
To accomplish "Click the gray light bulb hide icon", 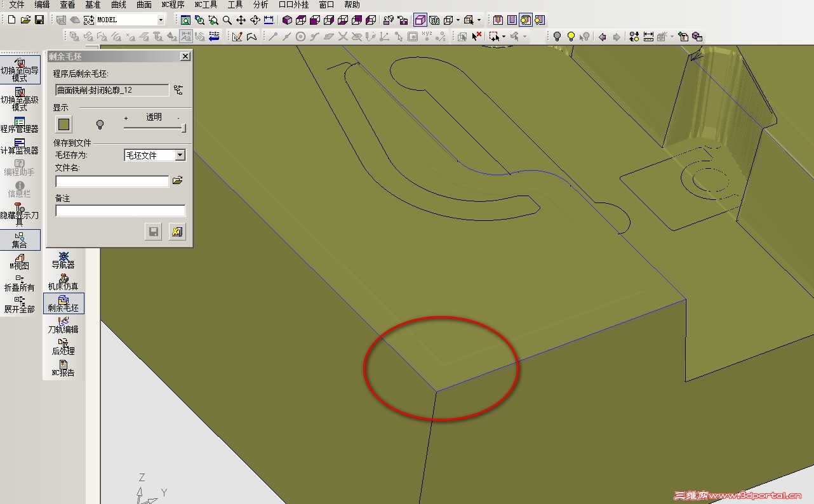I will [557, 37].
